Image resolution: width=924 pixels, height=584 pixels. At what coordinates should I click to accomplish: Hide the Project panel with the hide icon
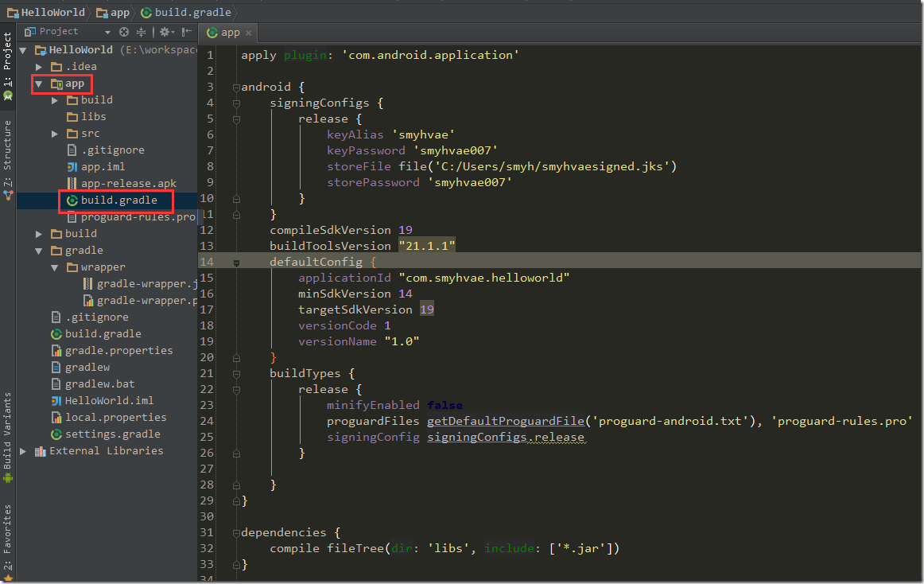(x=186, y=32)
